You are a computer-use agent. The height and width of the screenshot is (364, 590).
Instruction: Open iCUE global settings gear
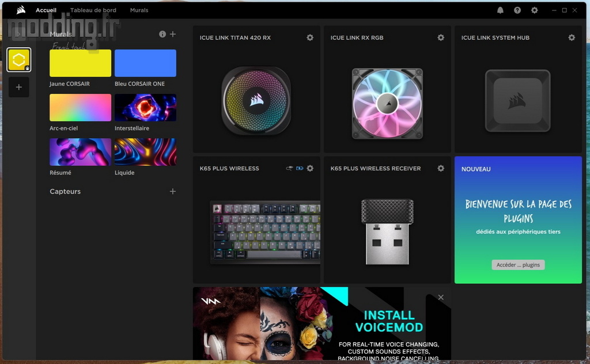tap(534, 10)
